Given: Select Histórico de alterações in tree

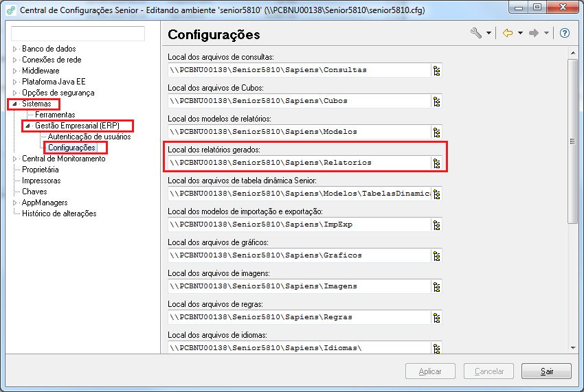Looking at the screenshot, I should click(59, 214).
